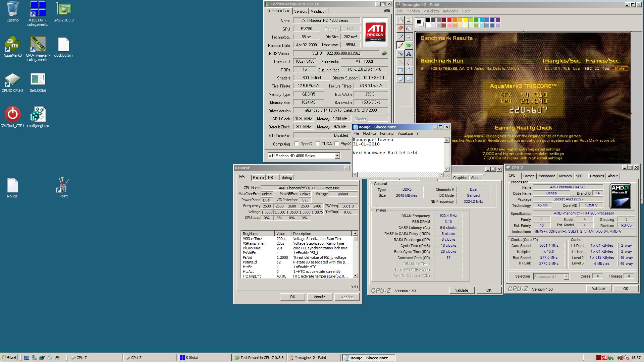Choose the Fill bucket tool in Paint
Screen dimensions: 644x362
[409, 28]
